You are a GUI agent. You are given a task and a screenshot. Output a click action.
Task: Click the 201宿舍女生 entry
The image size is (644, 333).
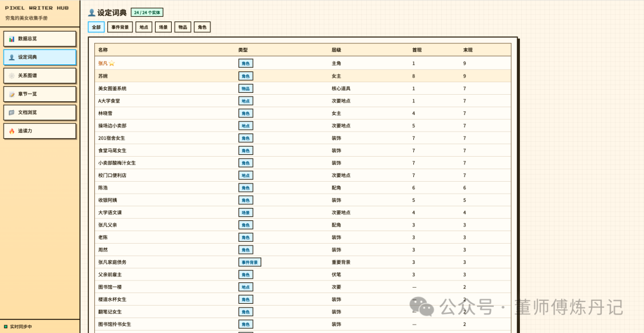(303, 138)
